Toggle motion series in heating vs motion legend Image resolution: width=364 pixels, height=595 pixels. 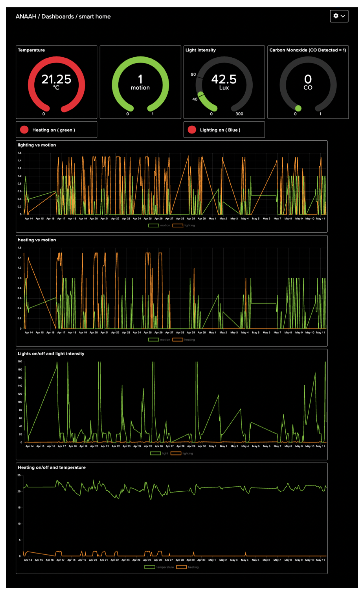pos(159,339)
